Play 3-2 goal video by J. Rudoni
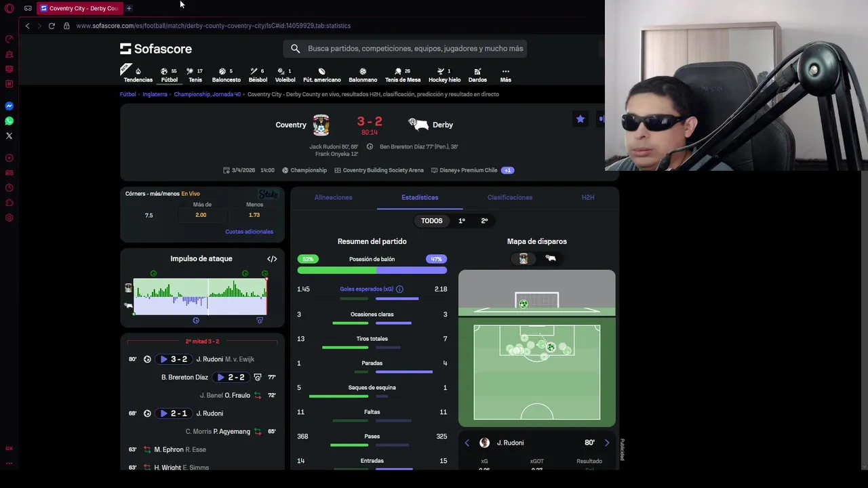The height and width of the screenshot is (488, 868). coord(174,359)
